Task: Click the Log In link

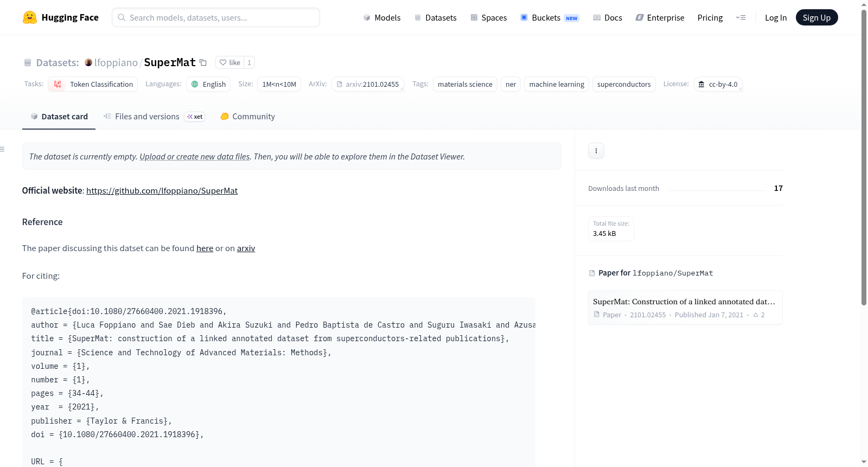Action: coord(776,17)
